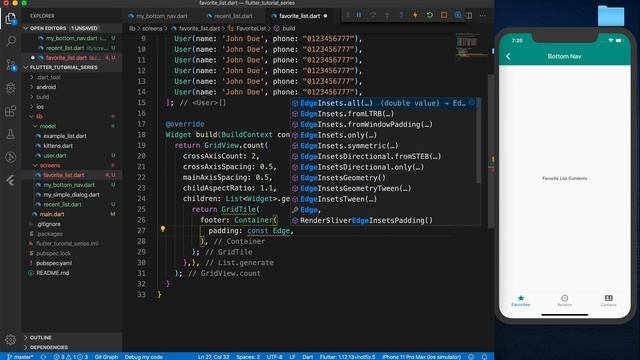Screen dimensions: 640x360
Task: Expand the Outline section
Action: click(41, 338)
